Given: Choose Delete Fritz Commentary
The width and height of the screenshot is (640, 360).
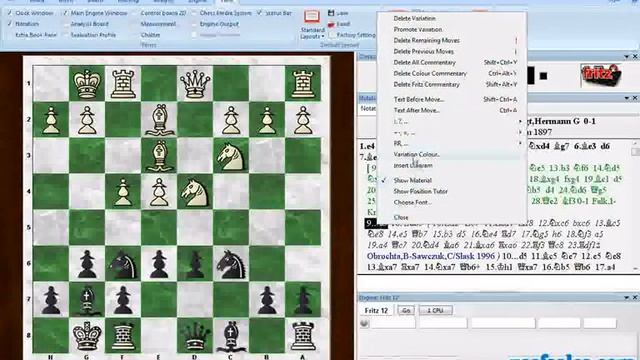Looking at the screenshot, I should tap(427, 84).
